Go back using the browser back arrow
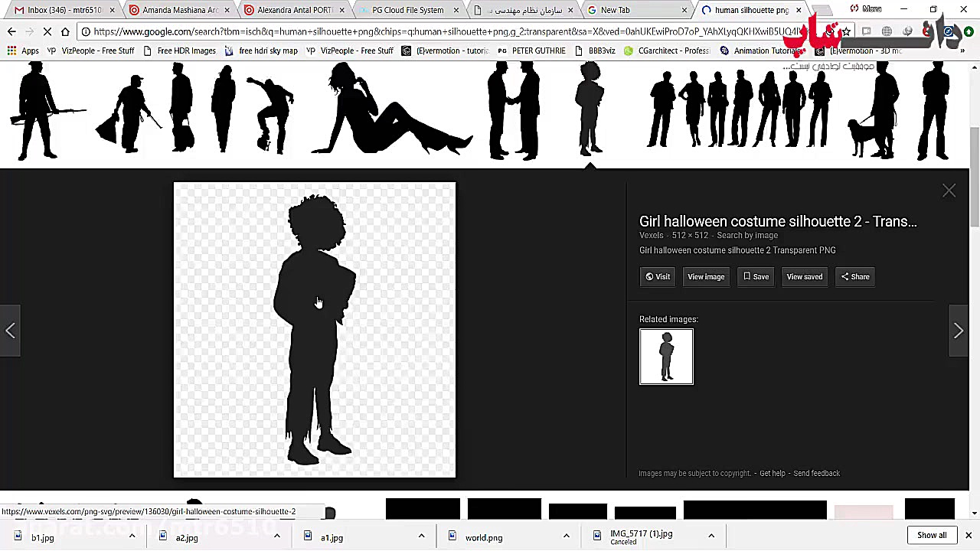 pyautogui.click(x=11, y=31)
